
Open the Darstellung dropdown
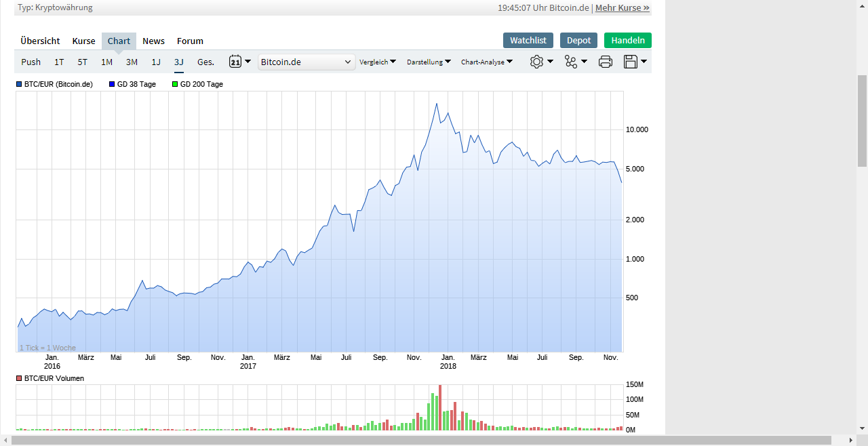tap(429, 62)
